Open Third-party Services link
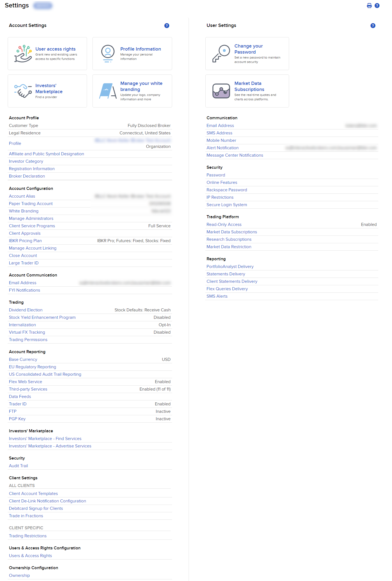The height and width of the screenshot is (581, 392). tap(28, 389)
